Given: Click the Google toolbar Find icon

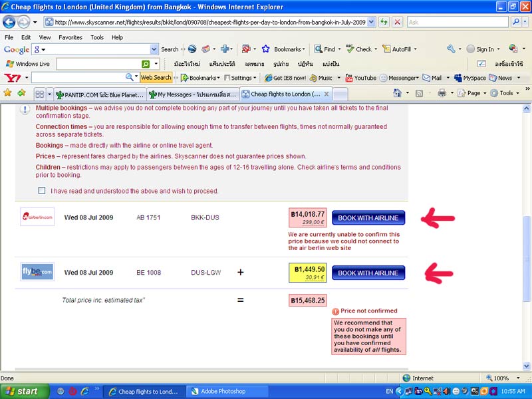Looking at the screenshot, I should [x=318, y=49].
